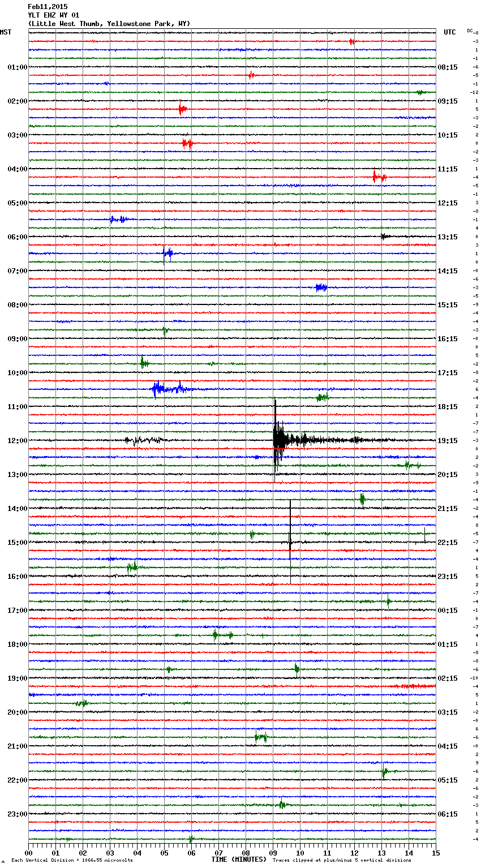Click the Feb11,2015 date header
The width and height of the screenshot is (481, 868).
pyautogui.click(x=48, y=7)
